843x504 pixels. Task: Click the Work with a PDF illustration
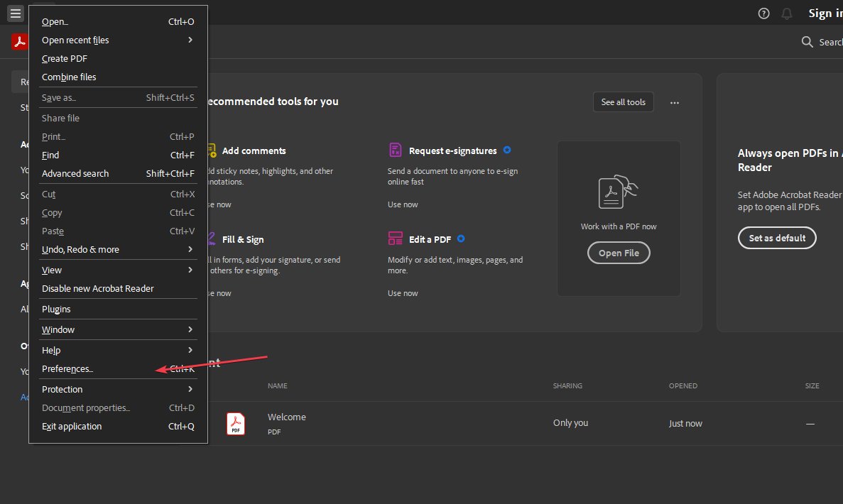coord(619,192)
